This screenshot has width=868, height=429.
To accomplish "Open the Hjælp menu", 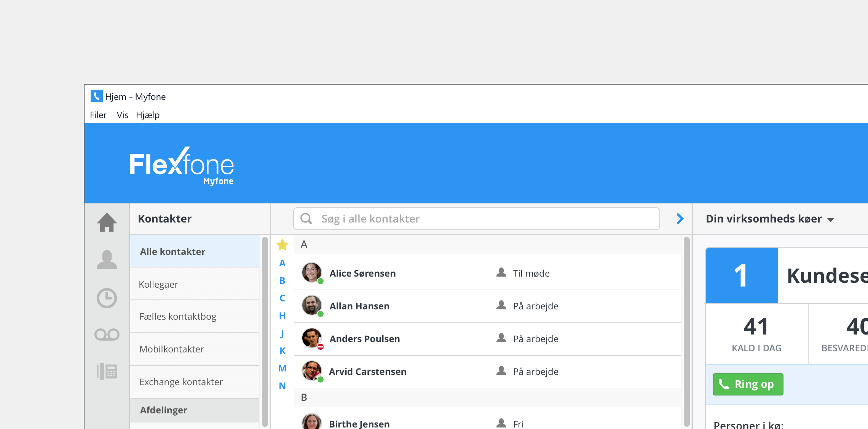I will pyautogui.click(x=148, y=115).
